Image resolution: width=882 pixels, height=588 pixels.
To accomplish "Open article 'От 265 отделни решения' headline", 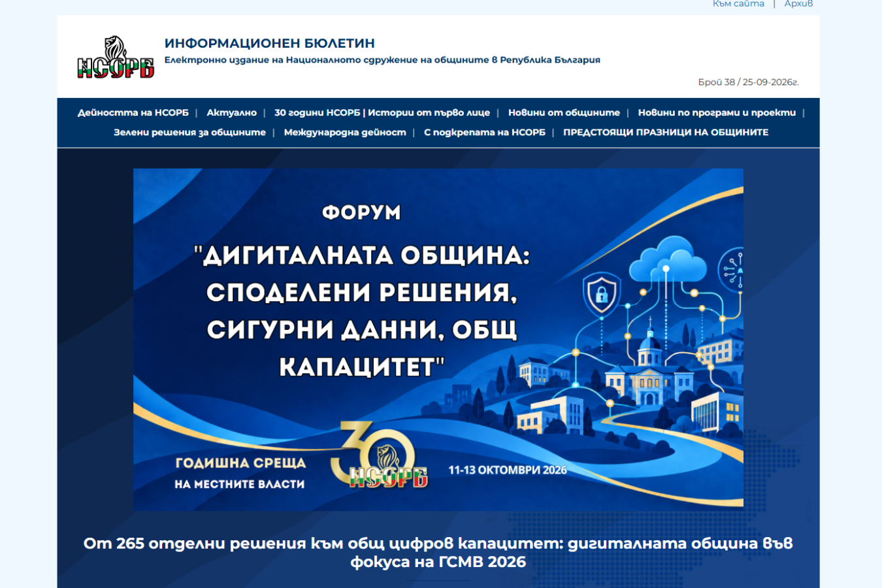I will [438, 553].
